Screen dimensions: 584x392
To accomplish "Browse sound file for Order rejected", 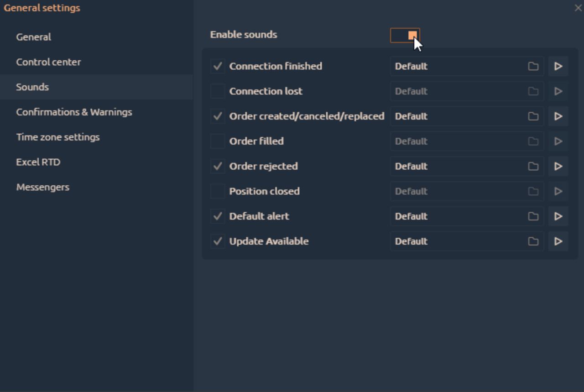I will pyautogui.click(x=533, y=167).
